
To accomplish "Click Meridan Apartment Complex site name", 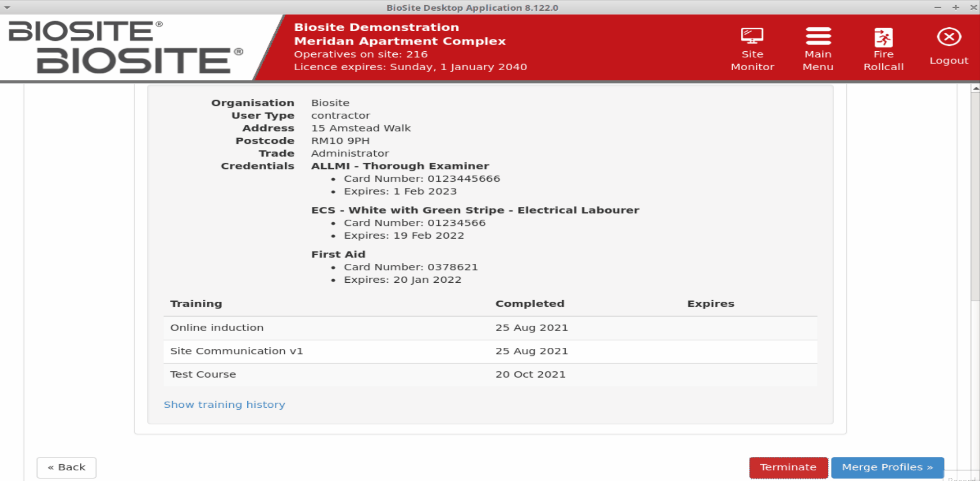I will 400,41.
